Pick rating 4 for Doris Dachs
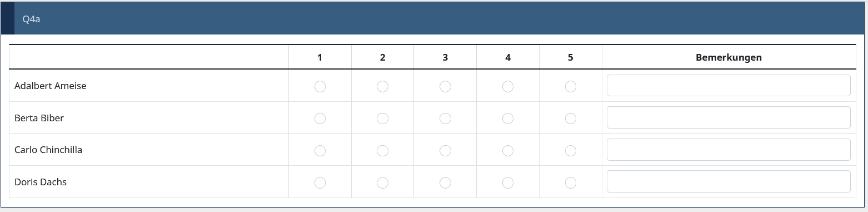This screenshot has height=212, width=868. [x=508, y=183]
